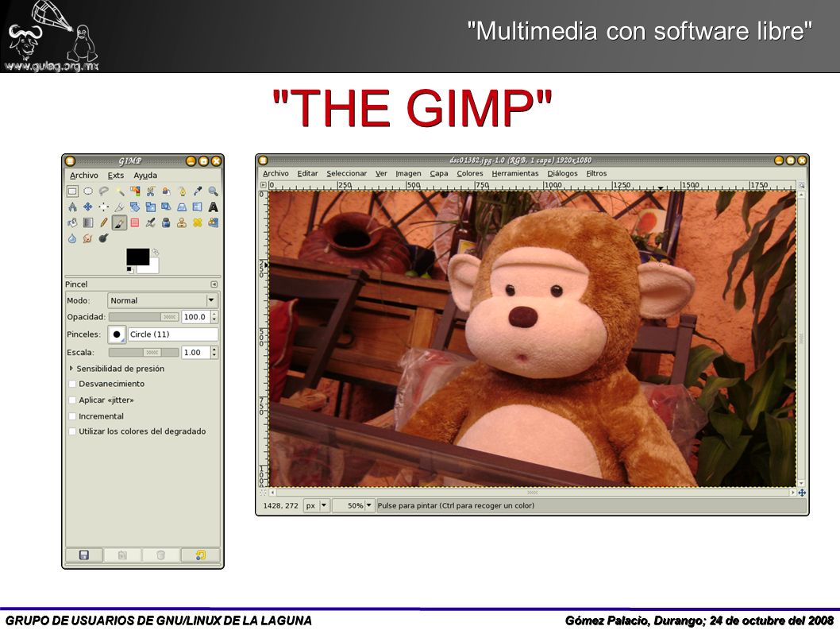Select the Shear tool
Image resolution: width=840 pixels, height=630 pixels.
[x=166, y=207]
